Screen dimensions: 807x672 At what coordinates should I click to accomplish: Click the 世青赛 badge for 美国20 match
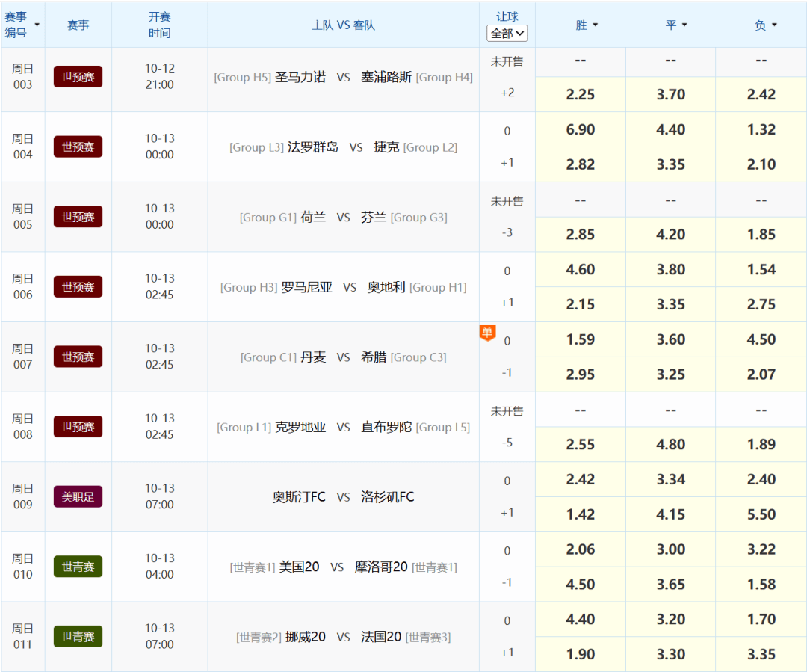point(78,567)
